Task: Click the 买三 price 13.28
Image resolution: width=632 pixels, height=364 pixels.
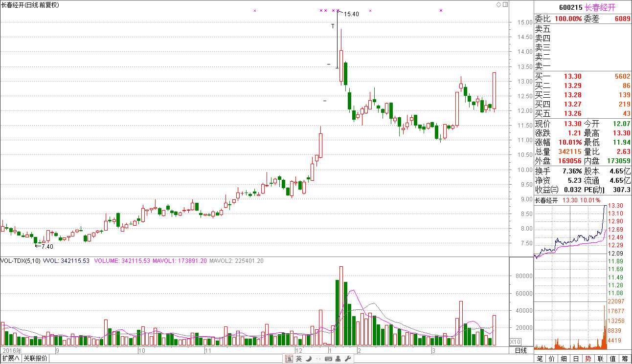Action: tap(572, 95)
